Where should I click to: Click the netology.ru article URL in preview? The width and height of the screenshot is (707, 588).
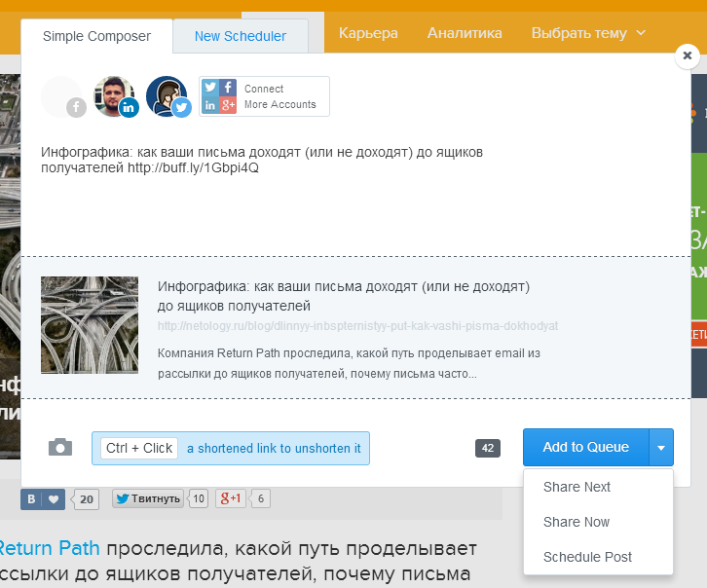pyautogui.click(x=358, y=326)
